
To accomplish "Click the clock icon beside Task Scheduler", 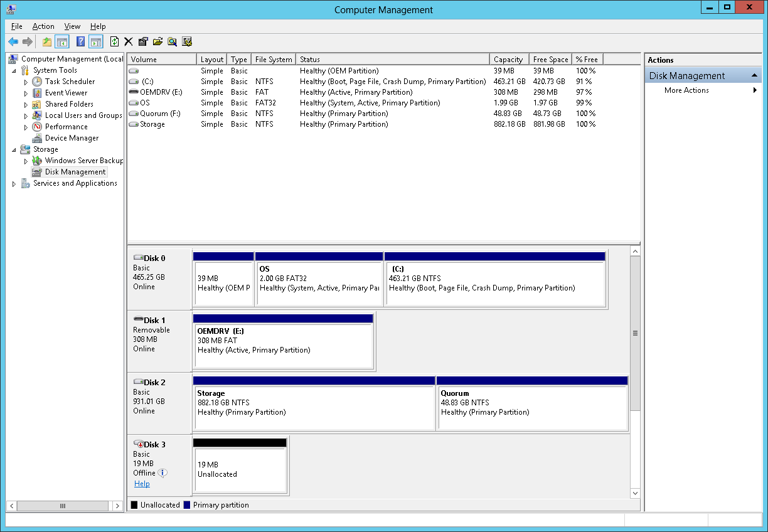I will coord(37,82).
